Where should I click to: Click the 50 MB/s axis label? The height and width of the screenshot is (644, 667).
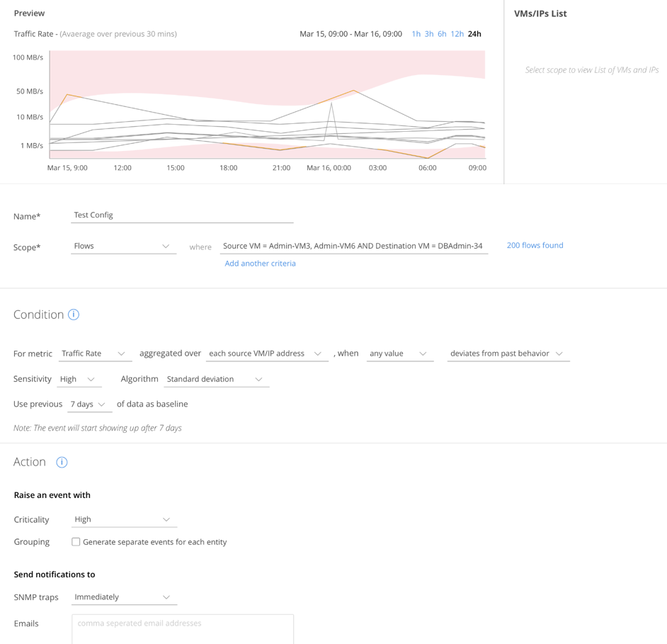point(29,91)
